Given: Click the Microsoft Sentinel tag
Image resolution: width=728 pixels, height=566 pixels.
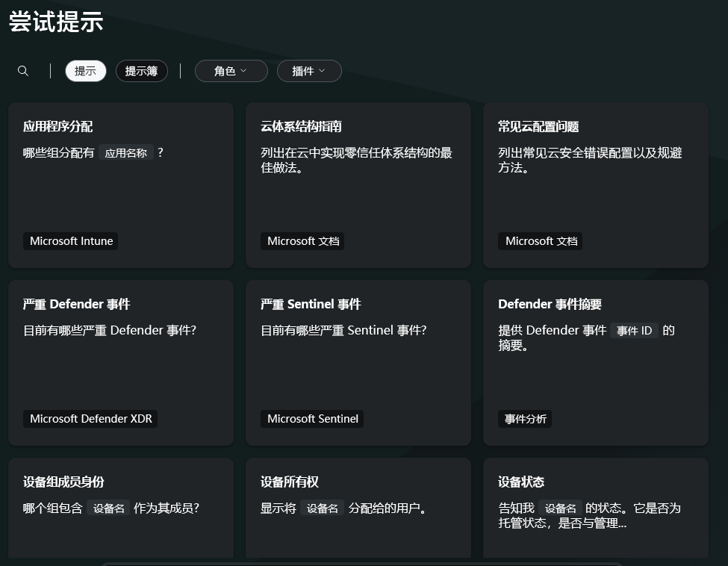Looking at the screenshot, I should (312, 419).
